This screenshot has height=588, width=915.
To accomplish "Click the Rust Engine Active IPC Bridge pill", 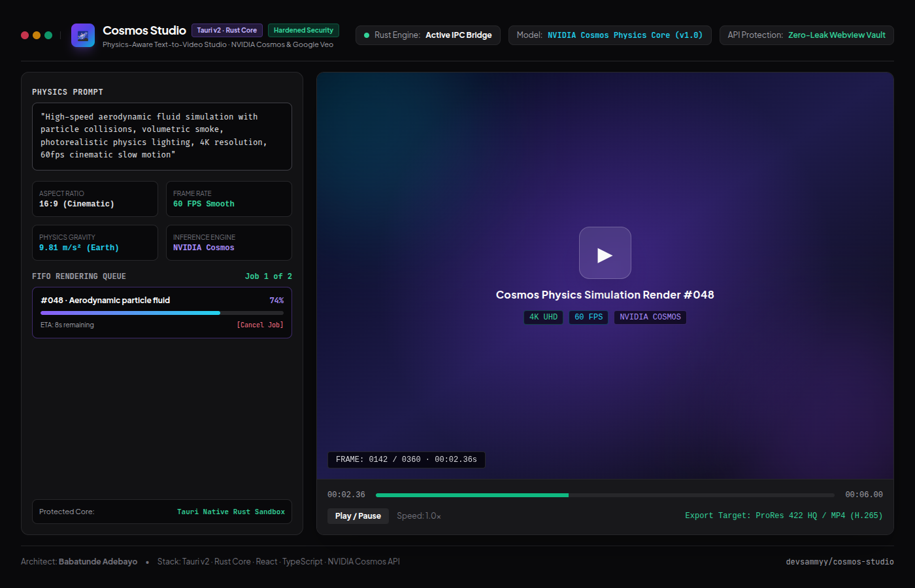I will tap(428, 35).
